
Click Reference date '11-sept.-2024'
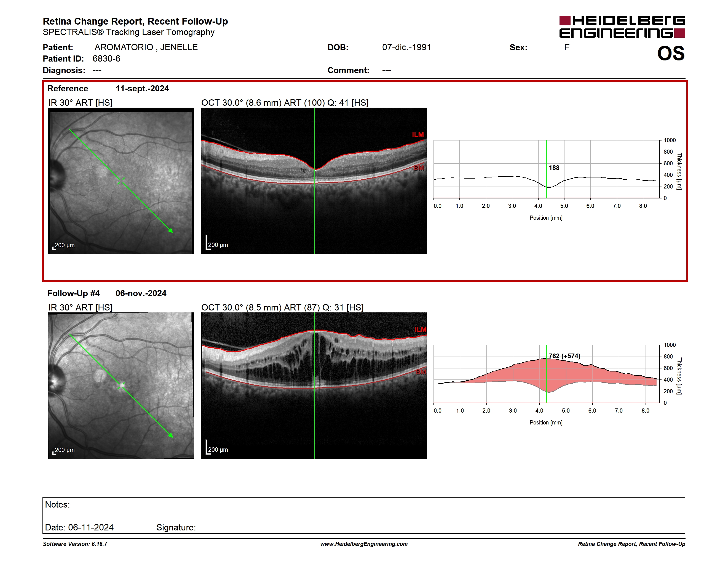(142, 88)
